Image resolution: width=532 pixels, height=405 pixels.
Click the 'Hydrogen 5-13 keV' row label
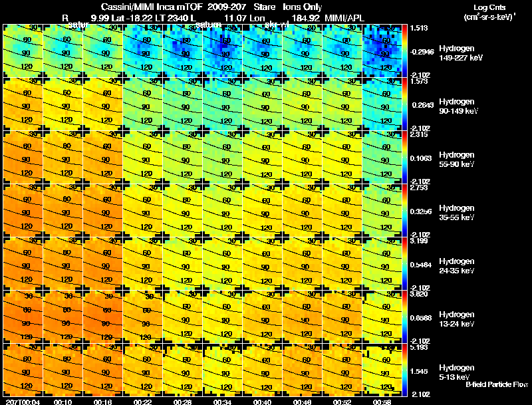point(457,372)
